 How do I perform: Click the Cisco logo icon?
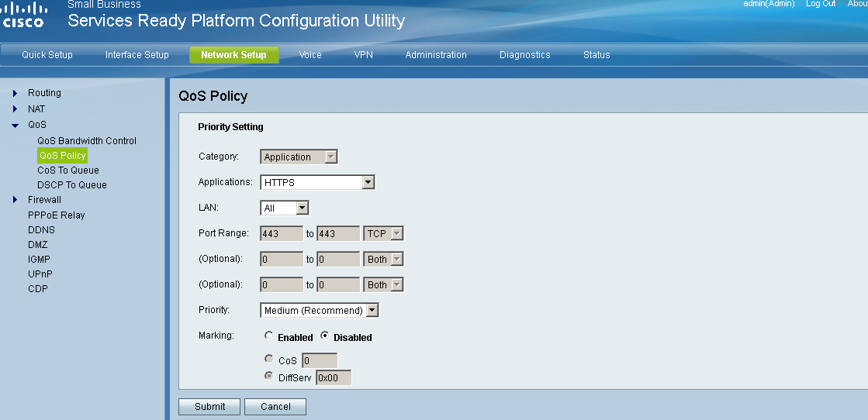23,14
